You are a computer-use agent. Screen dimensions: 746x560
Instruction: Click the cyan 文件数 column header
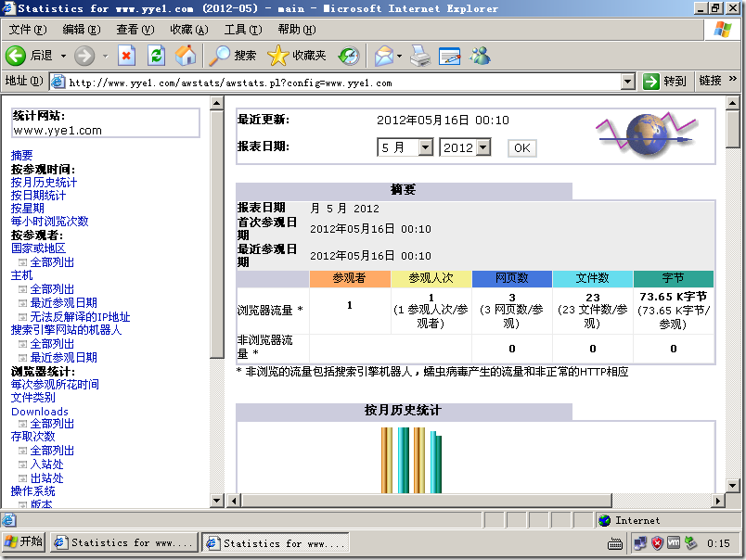593,278
